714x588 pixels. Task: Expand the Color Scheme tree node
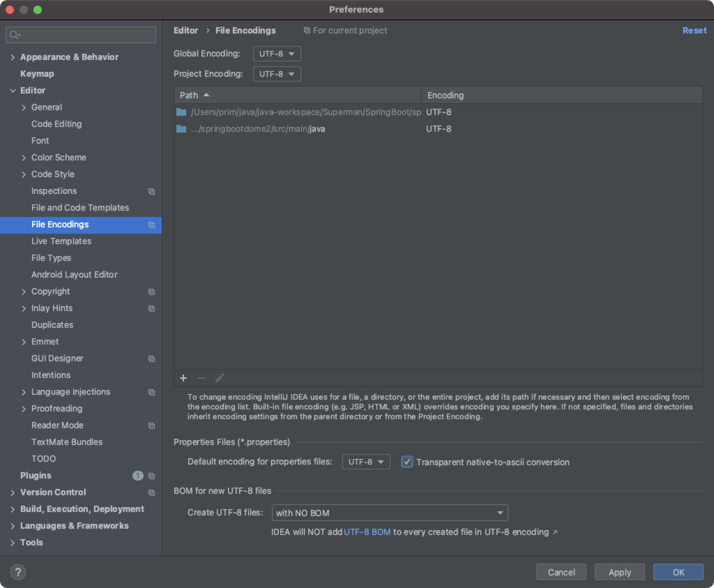click(24, 158)
